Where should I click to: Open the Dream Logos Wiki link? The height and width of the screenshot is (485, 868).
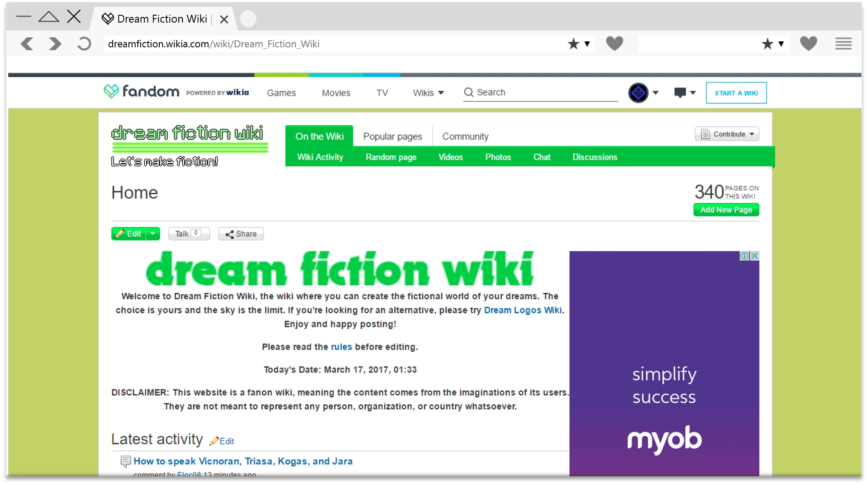(x=523, y=310)
